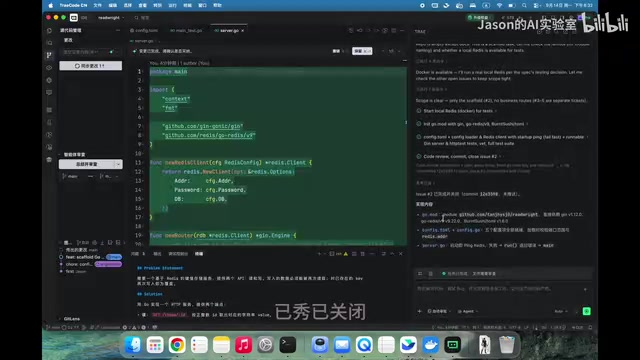640x360 pixels.
Task: Open Finder from the Dock
Action: click(133, 345)
